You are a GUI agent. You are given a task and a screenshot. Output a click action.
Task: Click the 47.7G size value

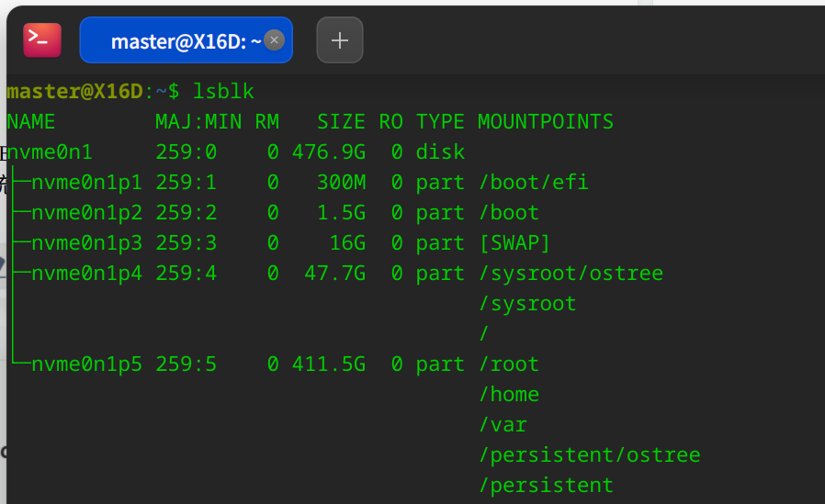pos(334,274)
